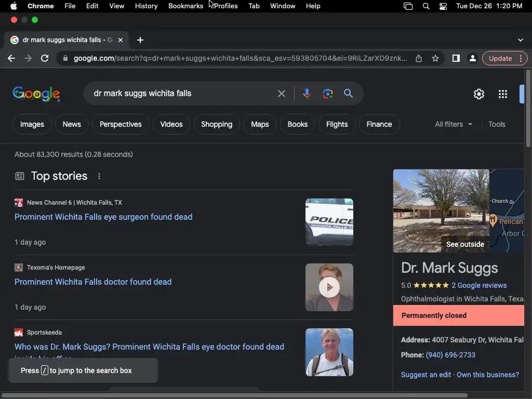Click the browser forward arrow

pos(28,58)
